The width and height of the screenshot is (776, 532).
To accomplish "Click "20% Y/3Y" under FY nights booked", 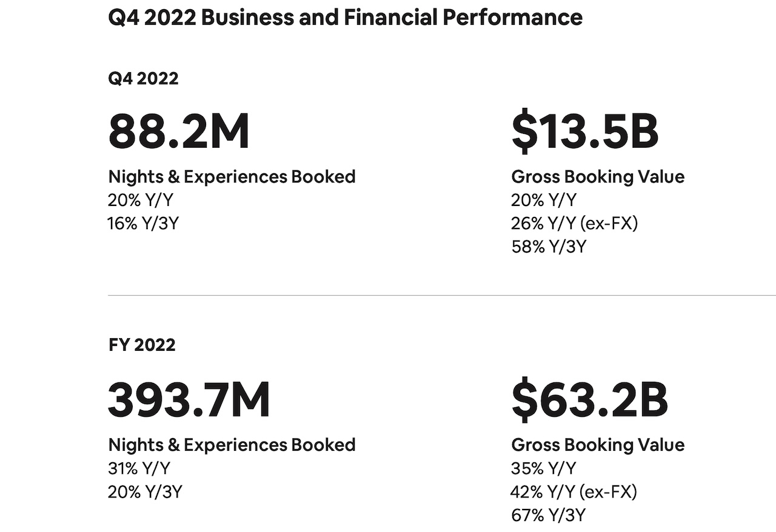I will coord(145,491).
